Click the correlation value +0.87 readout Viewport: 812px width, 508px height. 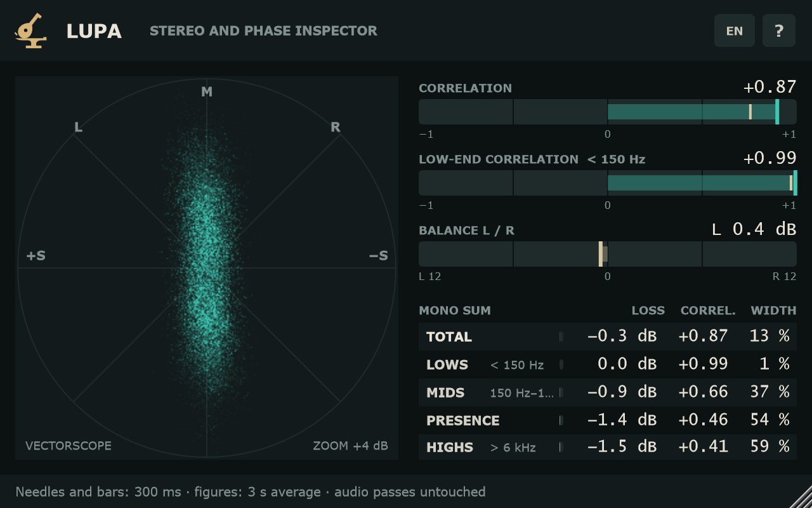(x=769, y=87)
